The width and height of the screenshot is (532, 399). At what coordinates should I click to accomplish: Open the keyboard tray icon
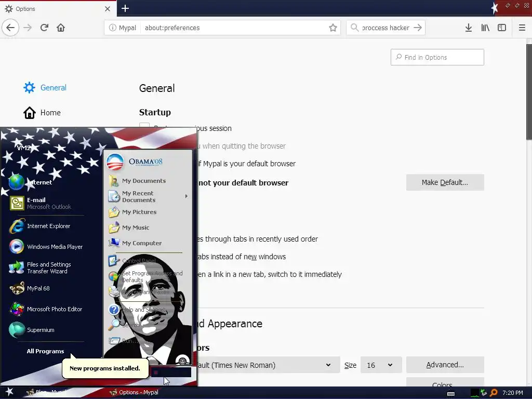pyautogui.click(x=451, y=394)
